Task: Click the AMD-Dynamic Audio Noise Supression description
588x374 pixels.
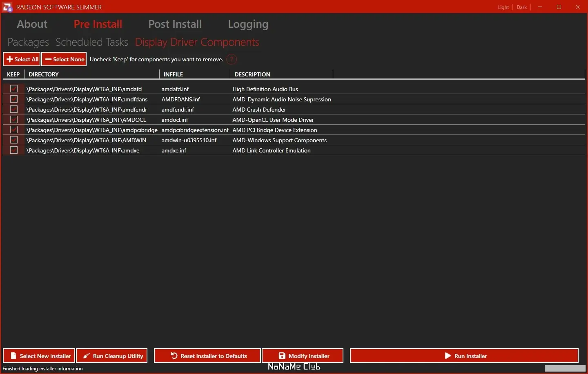Action: [282, 99]
